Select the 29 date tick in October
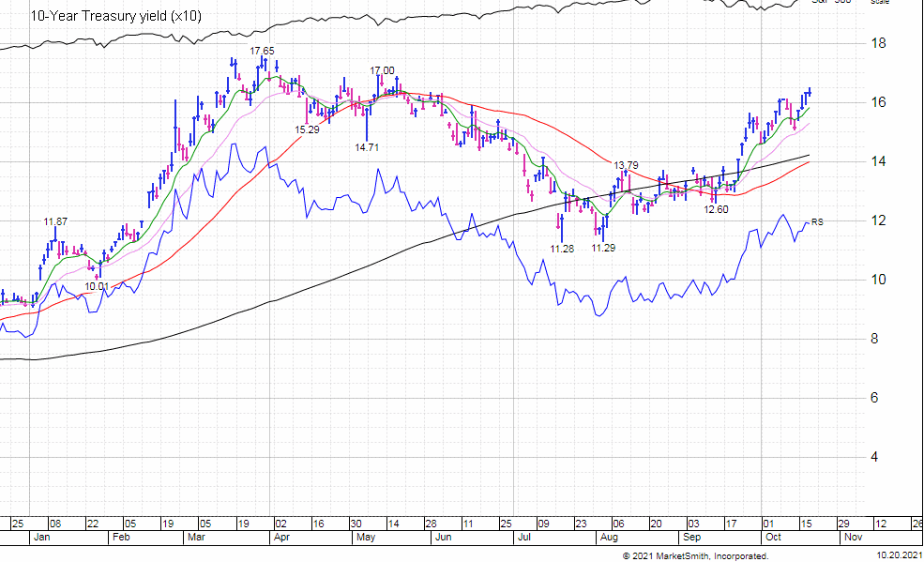Screen dimensions: 924x562 pos(844,524)
